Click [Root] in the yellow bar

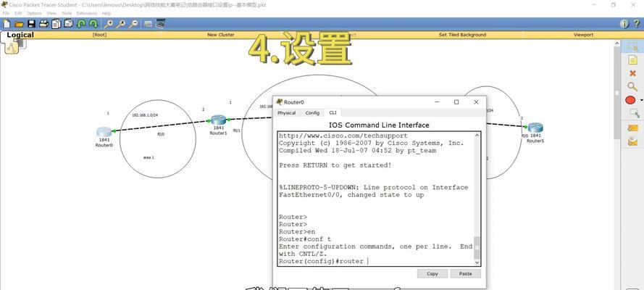[99, 35]
